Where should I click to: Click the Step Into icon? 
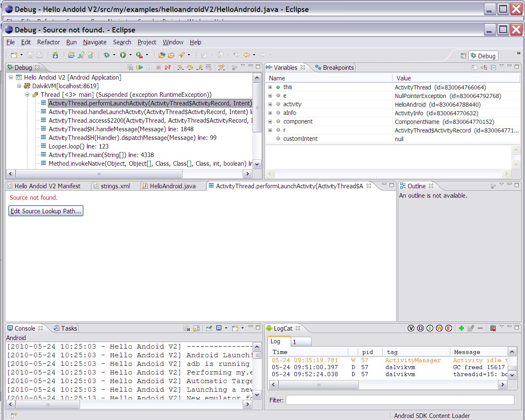coord(180,67)
